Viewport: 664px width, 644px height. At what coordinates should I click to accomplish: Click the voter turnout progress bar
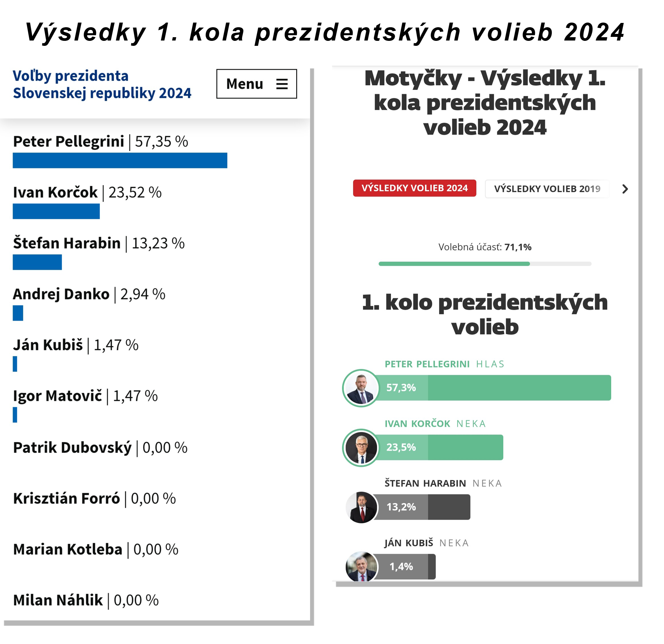point(485,264)
